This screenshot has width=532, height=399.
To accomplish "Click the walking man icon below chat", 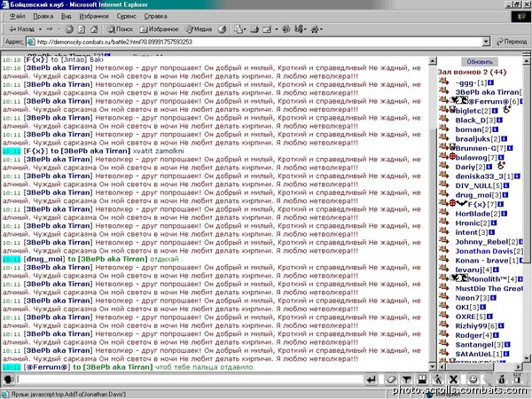I will [x=438, y=379].
